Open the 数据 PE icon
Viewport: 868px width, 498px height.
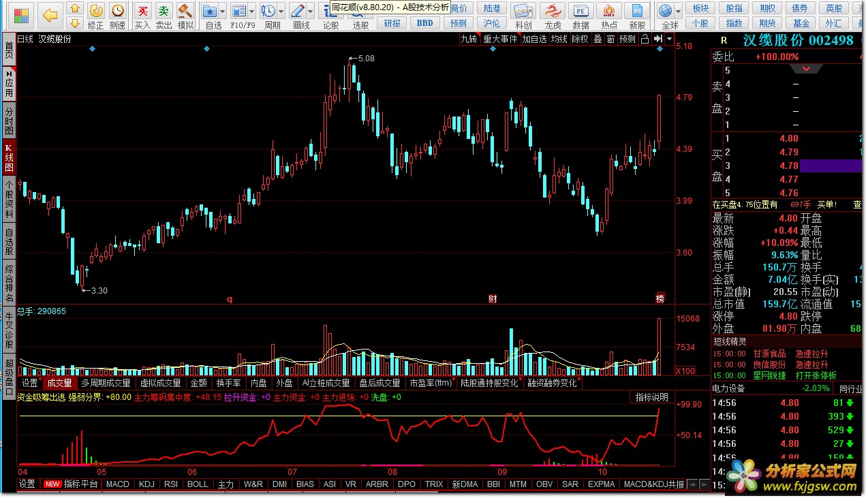point(581,10)
